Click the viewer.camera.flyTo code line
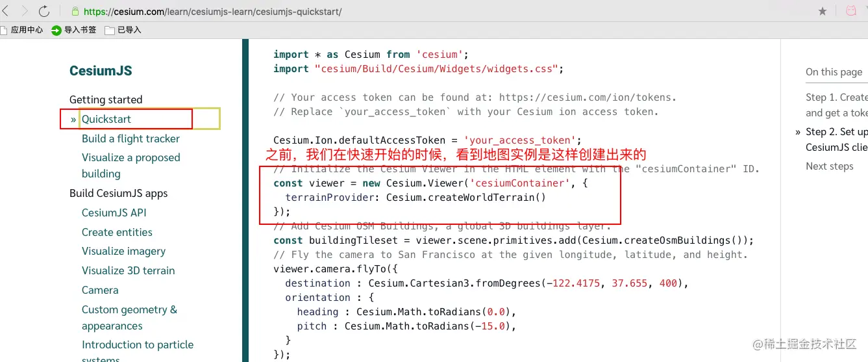The width and height of the screenshot is (868, 362). 336,269
